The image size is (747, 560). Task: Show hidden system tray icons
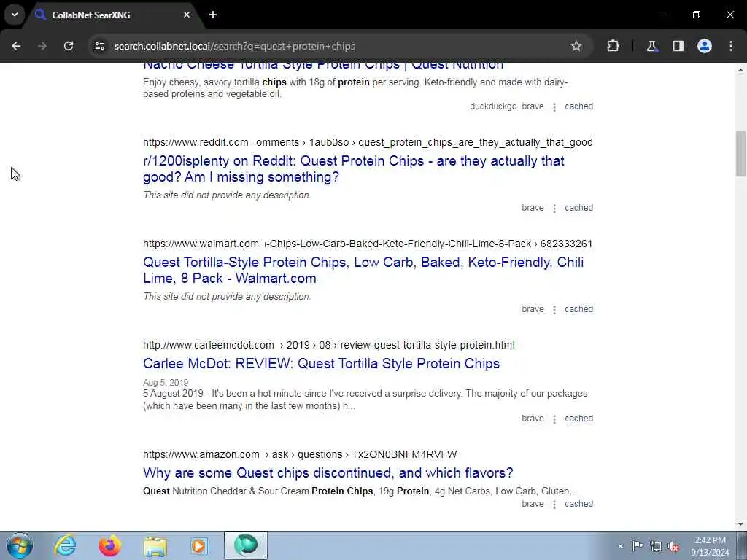(x=620, y=546)
